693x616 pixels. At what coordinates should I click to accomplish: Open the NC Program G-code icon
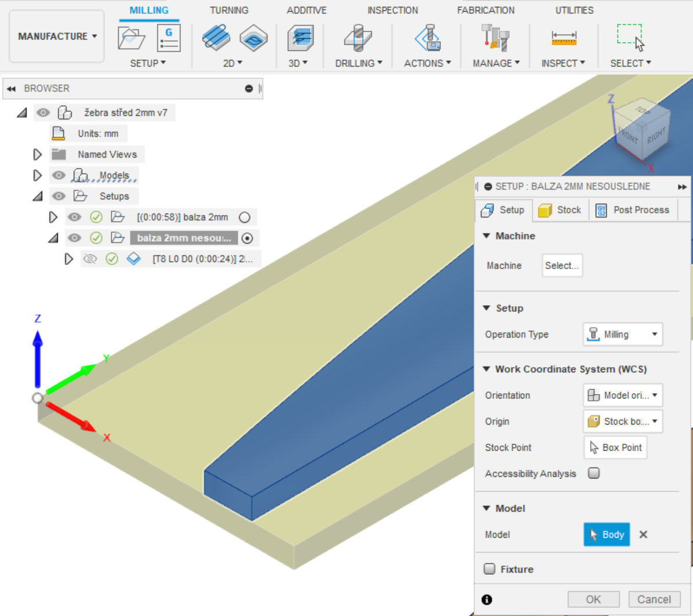(169, 38)
